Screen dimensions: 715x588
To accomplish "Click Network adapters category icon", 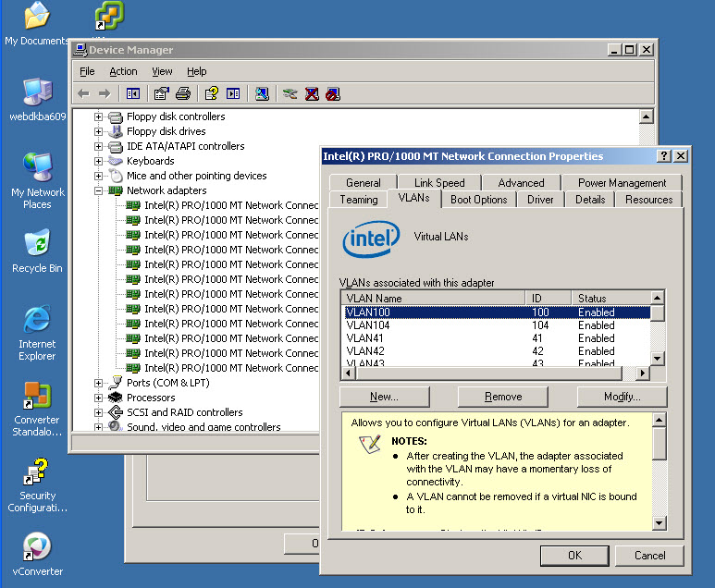I will pyautogui.click(x=116, y=190).
